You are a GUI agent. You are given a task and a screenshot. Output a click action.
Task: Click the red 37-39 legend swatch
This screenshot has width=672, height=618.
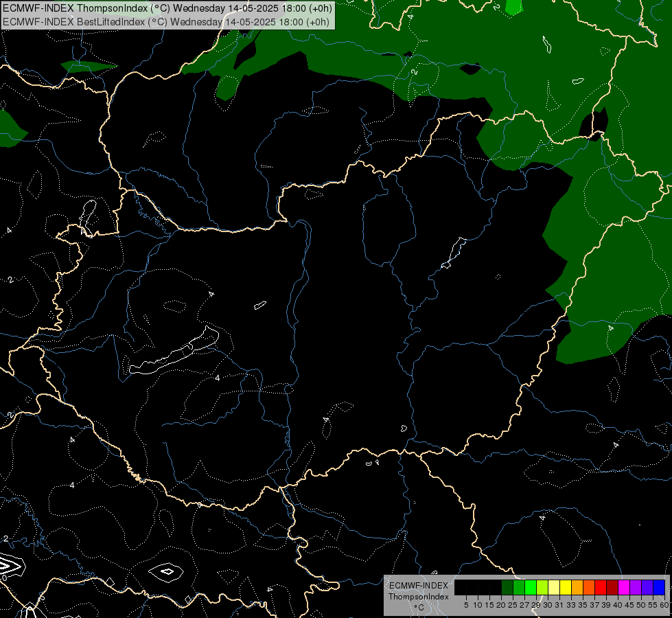(x=601, y=587)
